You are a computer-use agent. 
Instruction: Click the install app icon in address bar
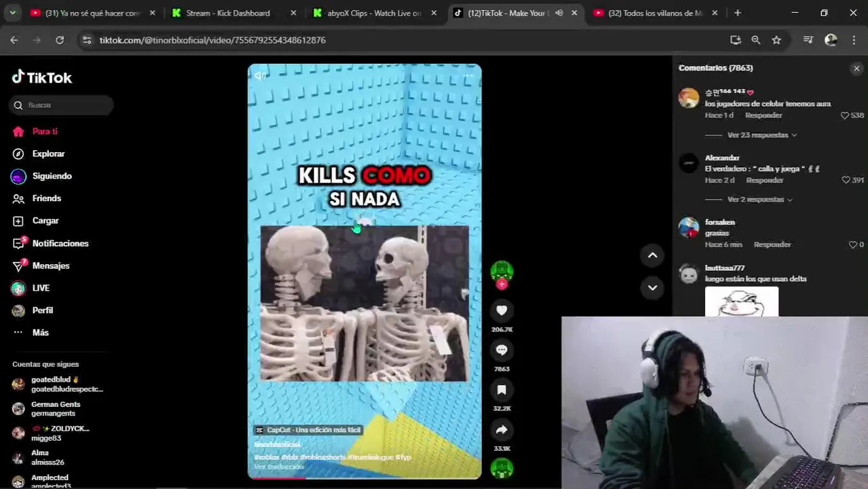click(735, 40)
